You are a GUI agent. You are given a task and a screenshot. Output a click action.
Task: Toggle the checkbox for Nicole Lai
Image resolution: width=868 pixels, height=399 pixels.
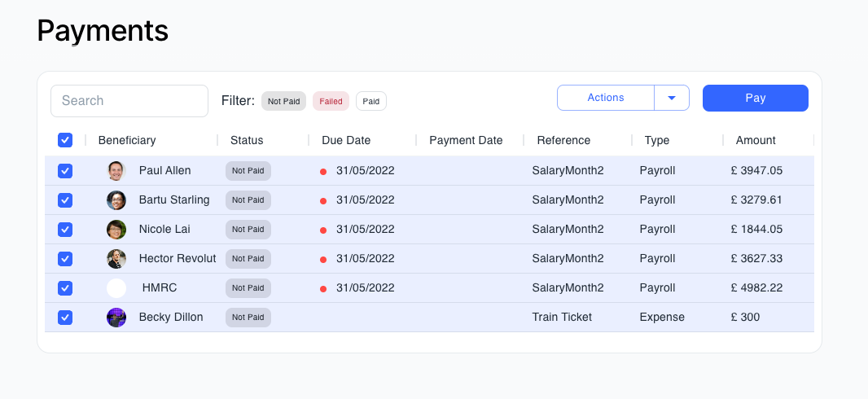(65, 230)
